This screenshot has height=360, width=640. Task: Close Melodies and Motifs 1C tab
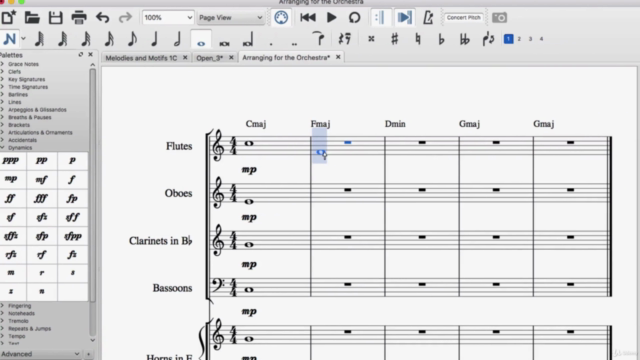[x=185, y=58]
